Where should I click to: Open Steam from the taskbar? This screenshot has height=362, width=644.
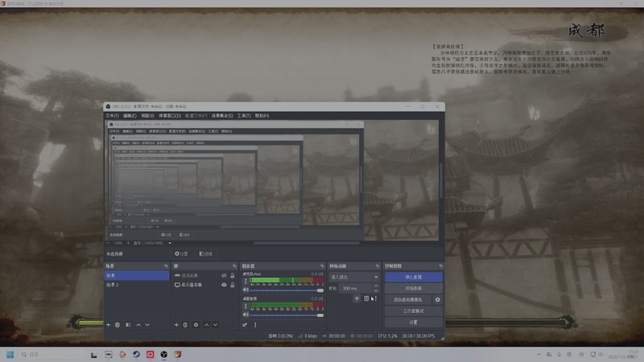click(x=136, y=354)
